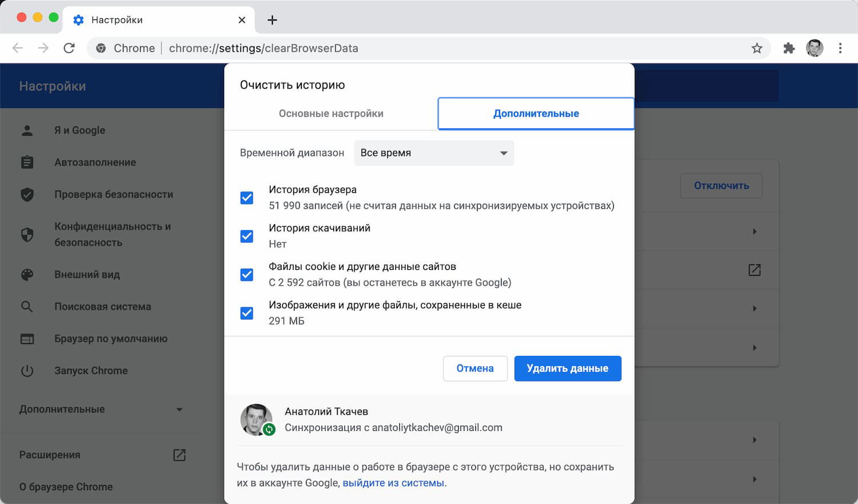Click the person icon beside Я и Google

(27, 130)
